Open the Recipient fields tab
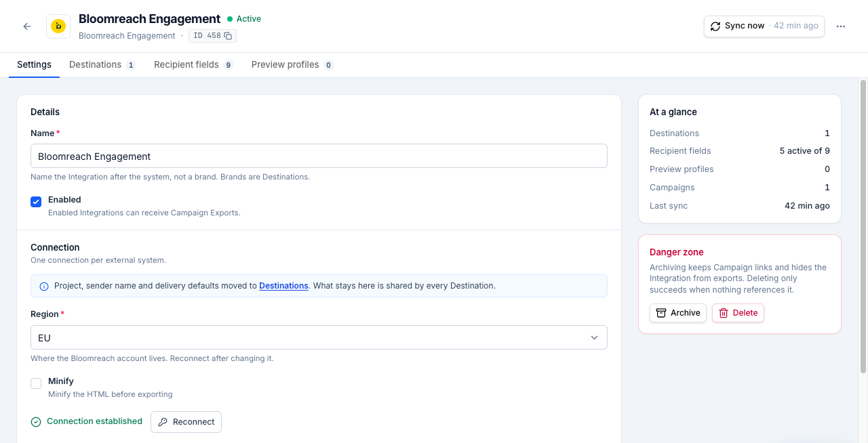Screen dimensions: 868x443 [x=193, y=65]
